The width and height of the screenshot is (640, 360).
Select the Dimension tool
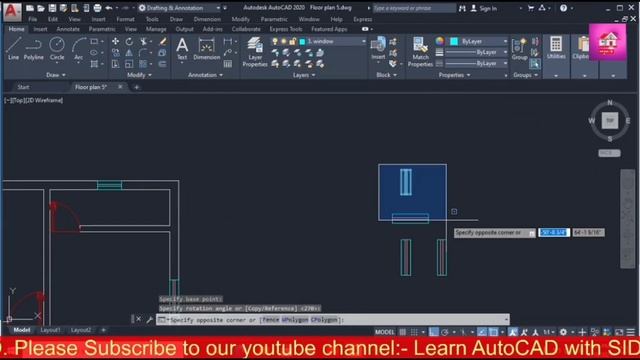(x=207, y=48)
